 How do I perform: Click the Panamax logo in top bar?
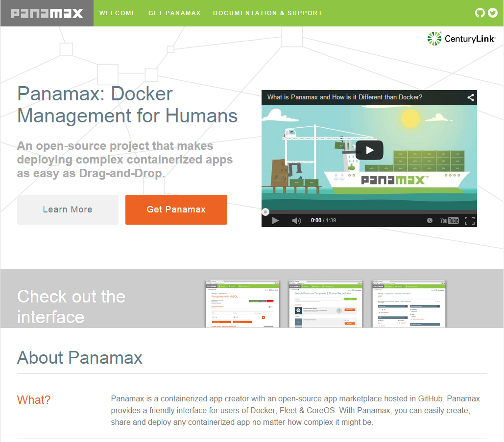point(47,13)
